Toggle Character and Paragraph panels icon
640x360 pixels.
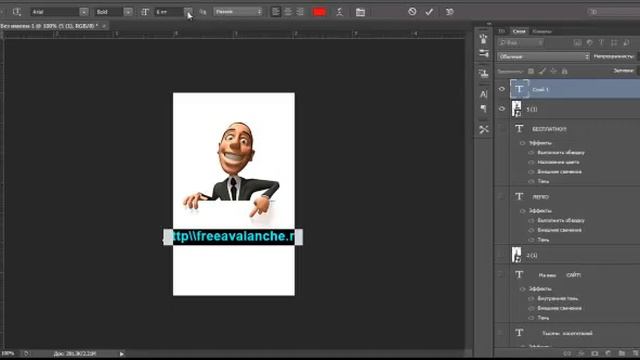(360, 12)
